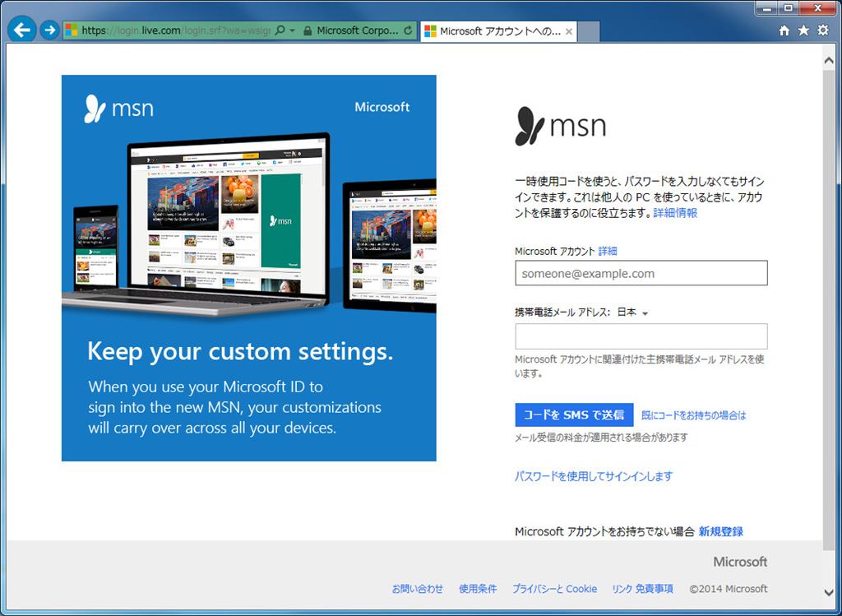Open 既にコードをお持ちの場合は link
The image size is (842, 616).
(693, 415)
